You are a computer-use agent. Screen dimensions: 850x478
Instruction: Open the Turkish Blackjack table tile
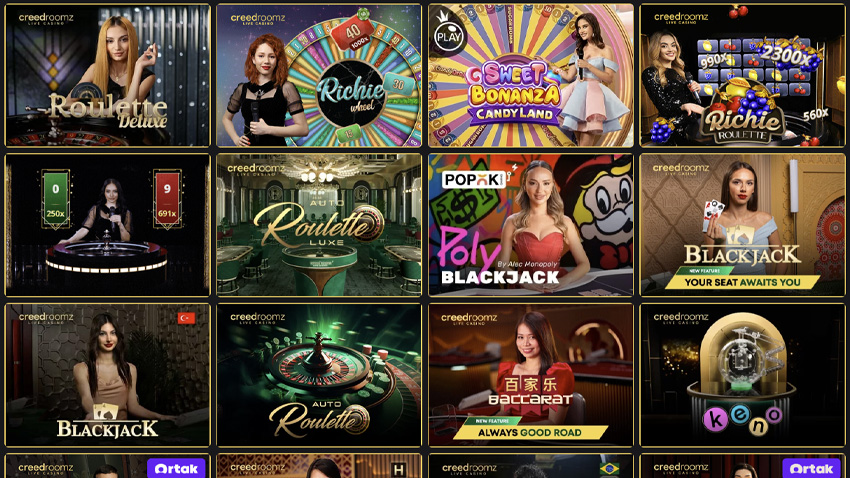coord(107,375)
